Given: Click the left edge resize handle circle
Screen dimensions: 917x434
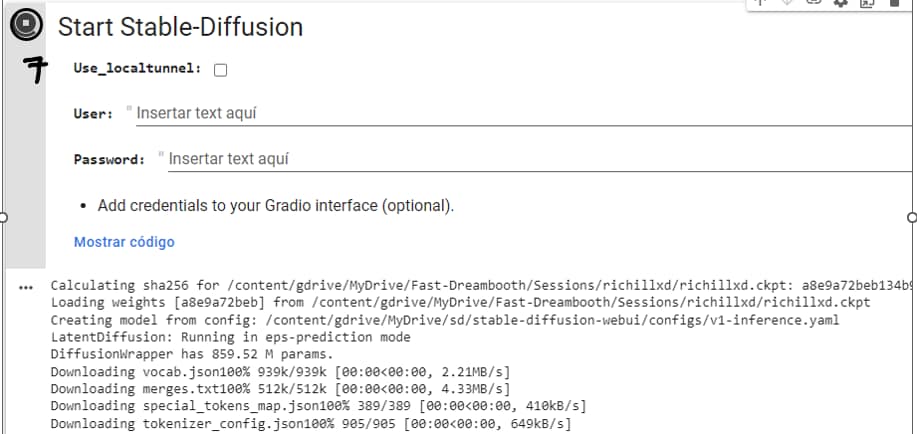Looking at the screenshot, I should 3,216.
